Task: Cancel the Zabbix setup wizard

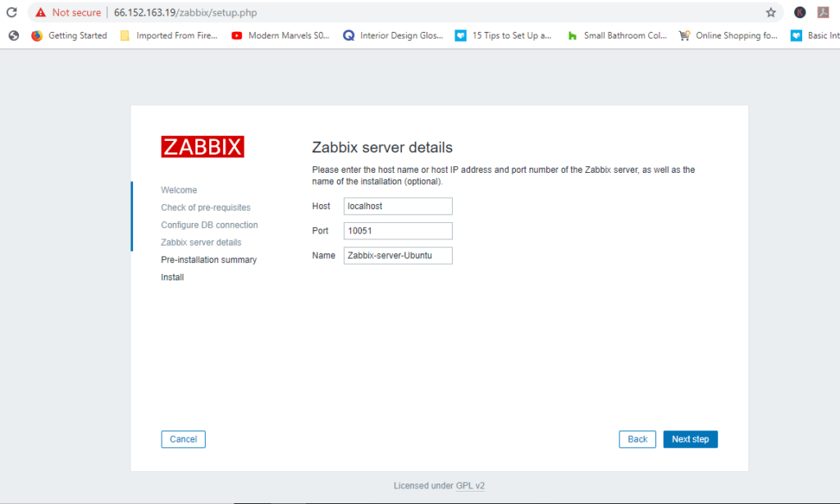Action: tap(183, 438)
